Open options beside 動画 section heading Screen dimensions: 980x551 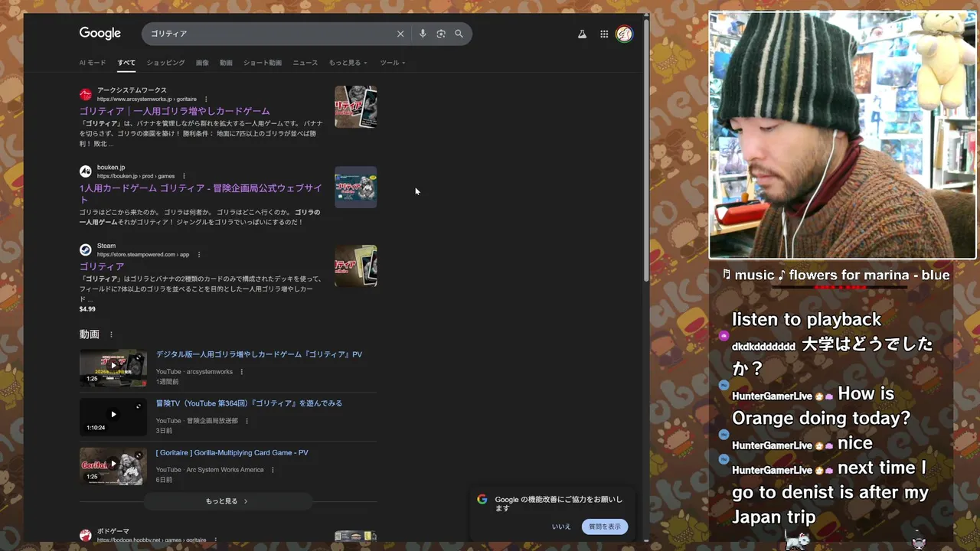[x=111, y=334]
